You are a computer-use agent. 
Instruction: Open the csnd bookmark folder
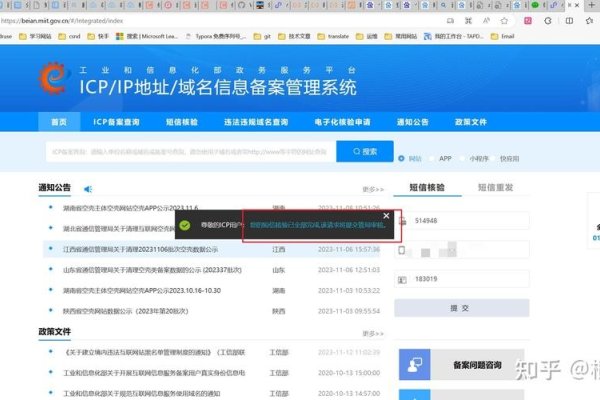coord(69,36)
